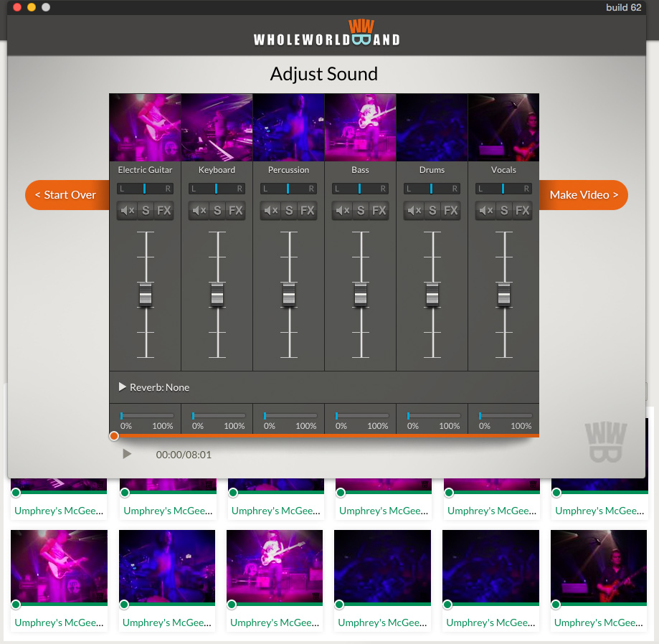Solo the Keyboard channel
Viewport: 659px width, 644px height.
(x=217, y=211)
